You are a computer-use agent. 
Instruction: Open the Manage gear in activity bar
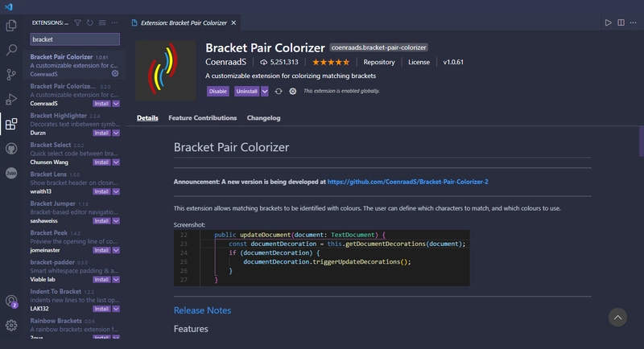point(11,325)
